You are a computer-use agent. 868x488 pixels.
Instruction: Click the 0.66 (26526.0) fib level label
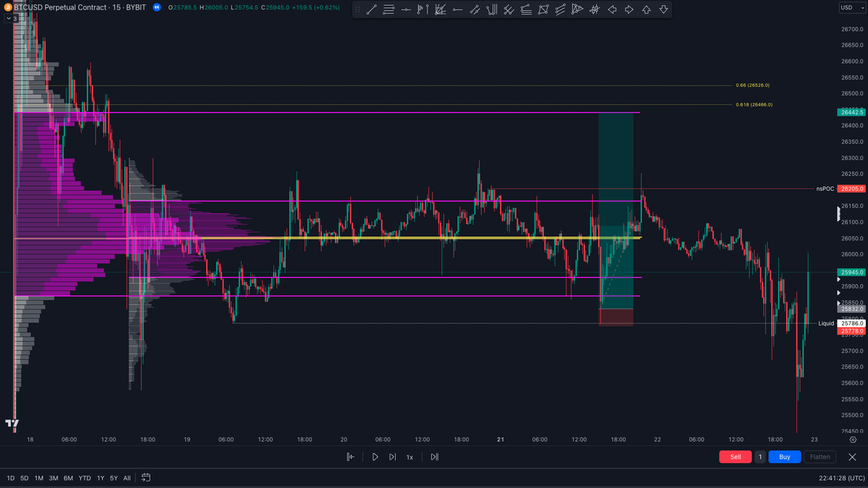coord(752,85)
